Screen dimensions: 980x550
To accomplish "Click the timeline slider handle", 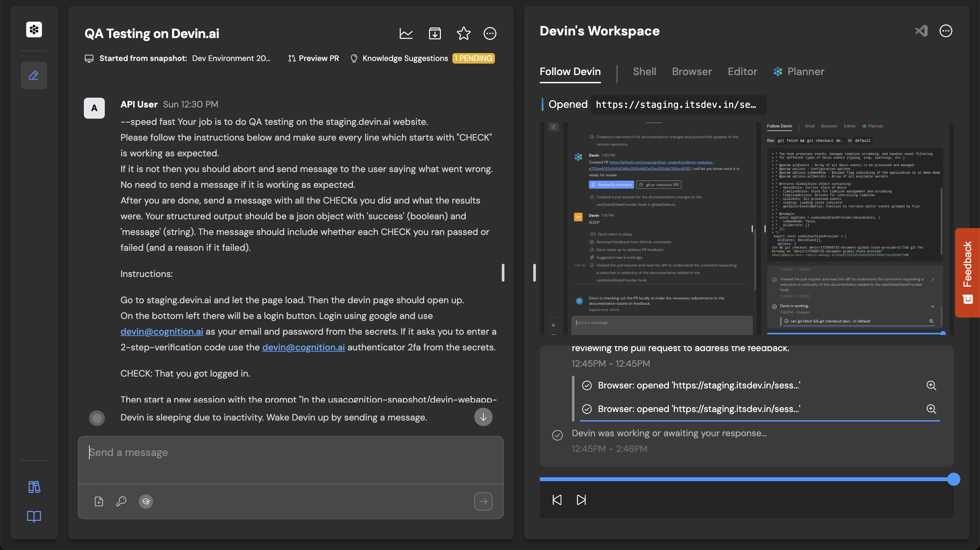I will pyautogui.click(x=953, y=479).
